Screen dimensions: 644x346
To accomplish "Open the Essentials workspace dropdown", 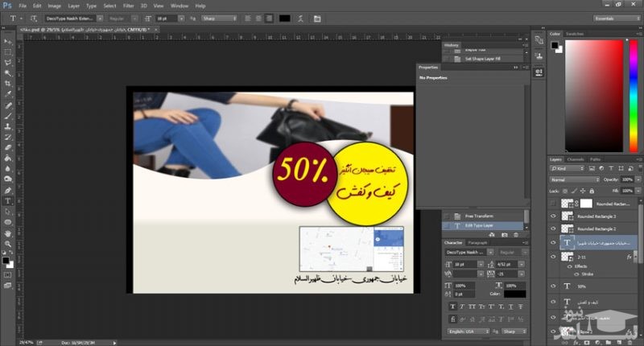I will click(616, 18).
